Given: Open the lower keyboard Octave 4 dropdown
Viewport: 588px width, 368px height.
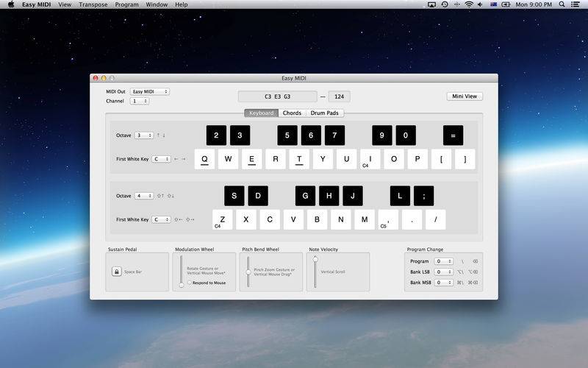Looking at the screenshot, I should click(x=144, y=196).
